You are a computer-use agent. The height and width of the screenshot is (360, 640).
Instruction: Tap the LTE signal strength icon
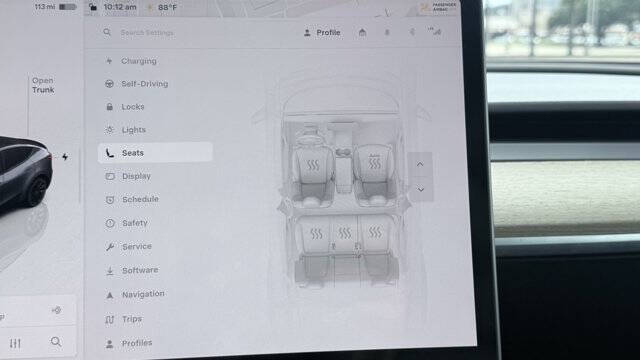click(x=435, y=31)
